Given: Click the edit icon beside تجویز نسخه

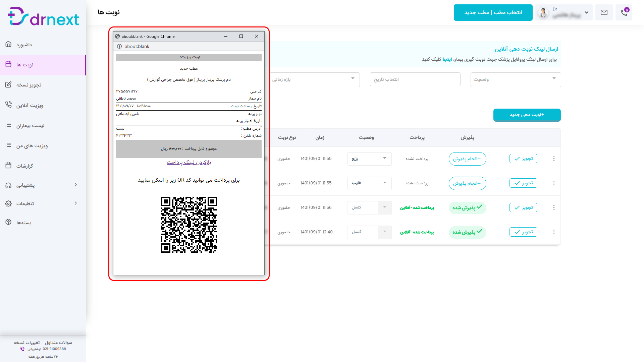Looking at the screenshot, I should (x=8, y=84).
